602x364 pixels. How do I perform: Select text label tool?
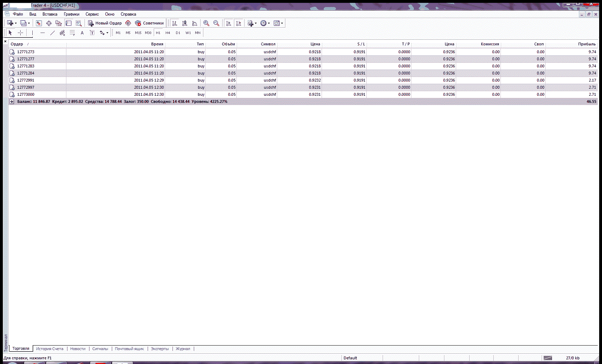click(x=92, y=33)
